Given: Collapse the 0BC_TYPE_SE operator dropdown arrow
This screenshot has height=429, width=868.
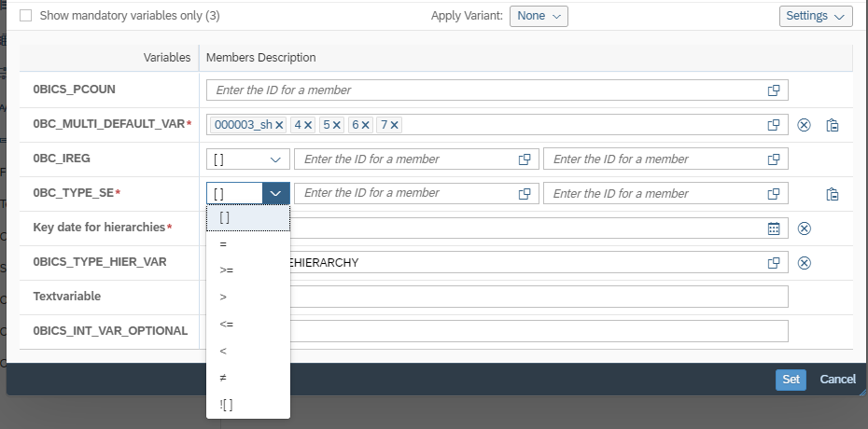Looking at the screenshot, I should click(275, 193).
